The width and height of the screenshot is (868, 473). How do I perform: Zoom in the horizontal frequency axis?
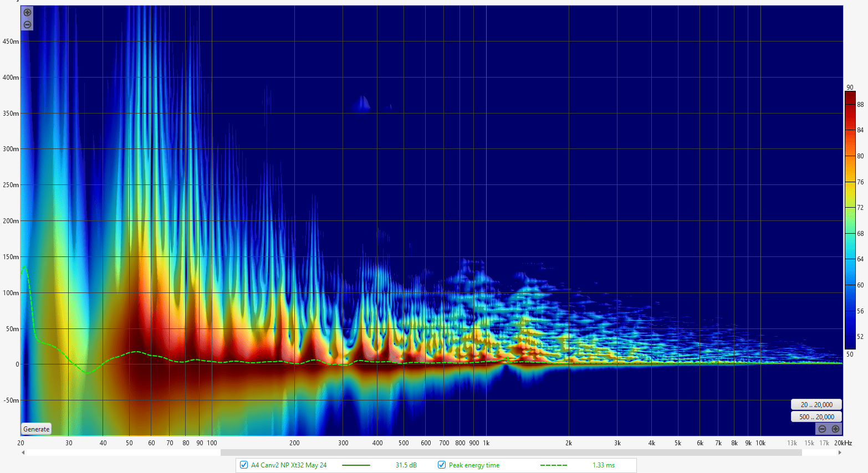tap(835, 429)
